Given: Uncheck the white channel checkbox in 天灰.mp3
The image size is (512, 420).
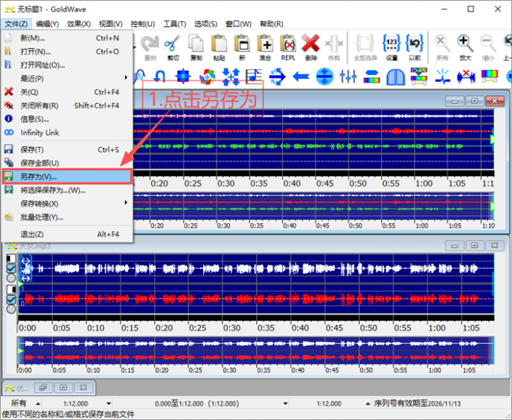Looking at the screenshot, I should [x=11, y=268].
